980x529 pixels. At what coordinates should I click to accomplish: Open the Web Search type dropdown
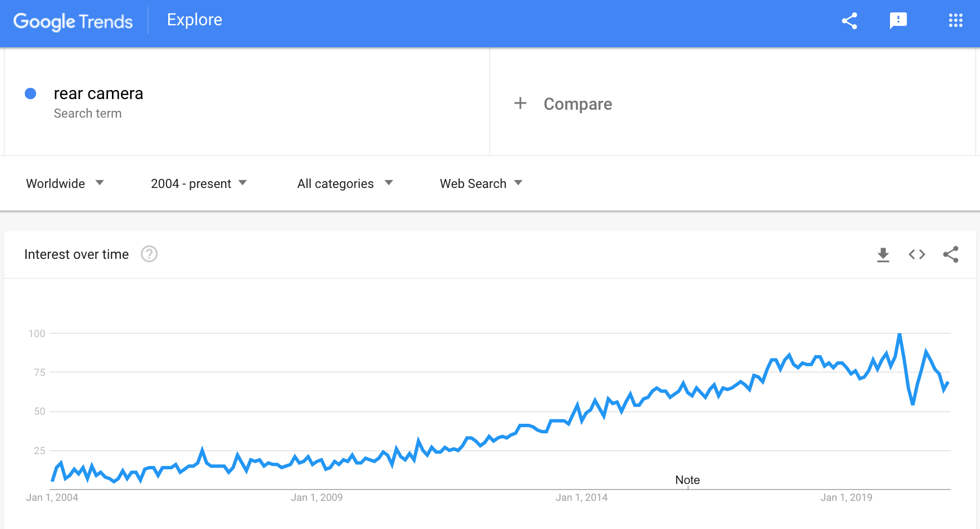pyautogui.click(x=481, y=183)
